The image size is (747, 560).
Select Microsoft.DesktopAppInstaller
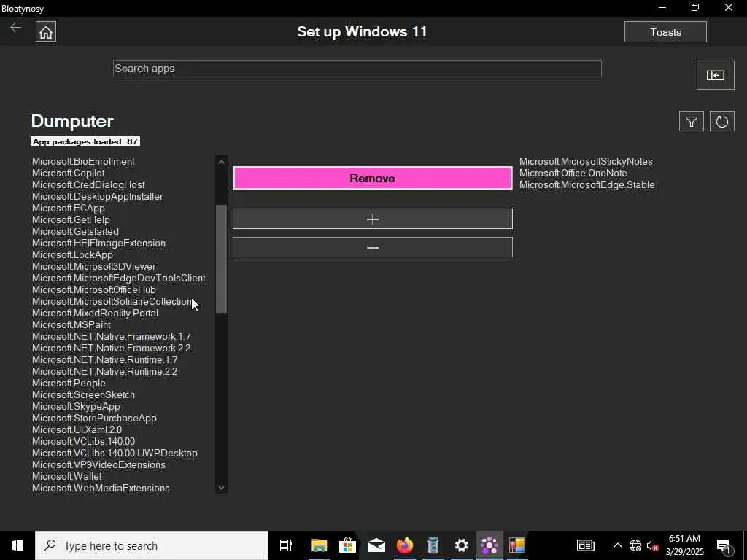pyautogui.click(x=98, y=197)
